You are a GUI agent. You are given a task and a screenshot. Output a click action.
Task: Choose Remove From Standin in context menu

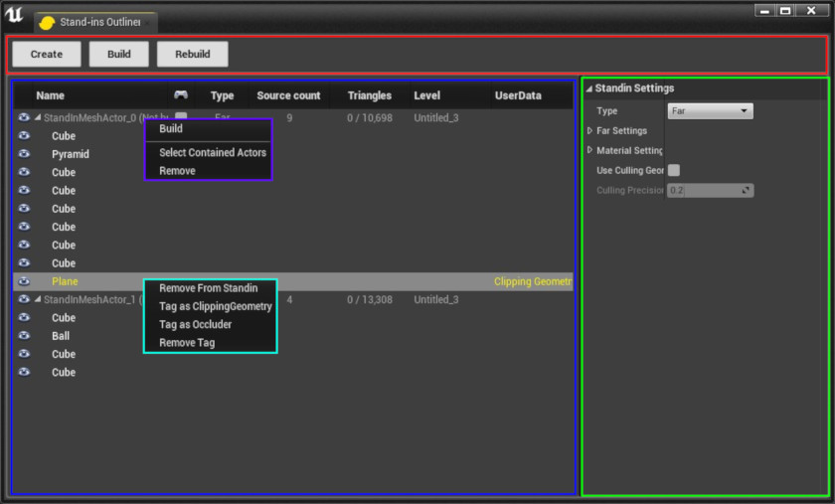pos(208,288)
